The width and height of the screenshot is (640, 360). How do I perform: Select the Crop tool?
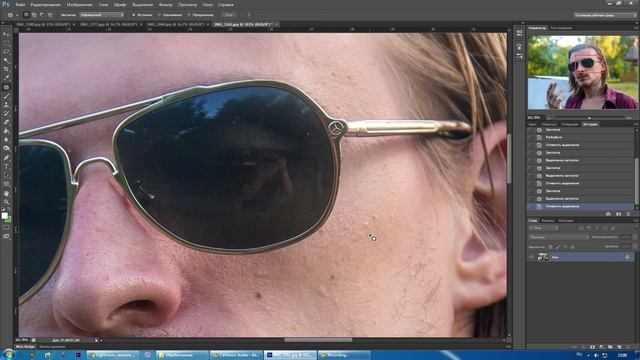(x=6, y=69)
